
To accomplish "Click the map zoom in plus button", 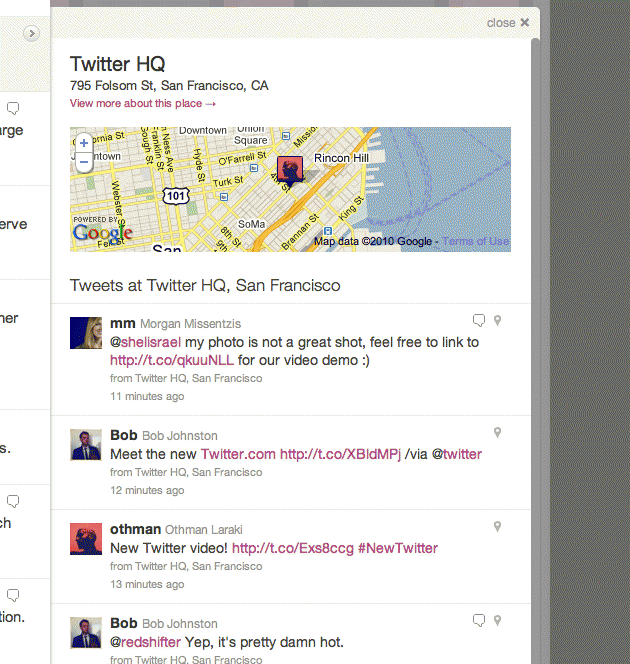I will click(84, 143).
